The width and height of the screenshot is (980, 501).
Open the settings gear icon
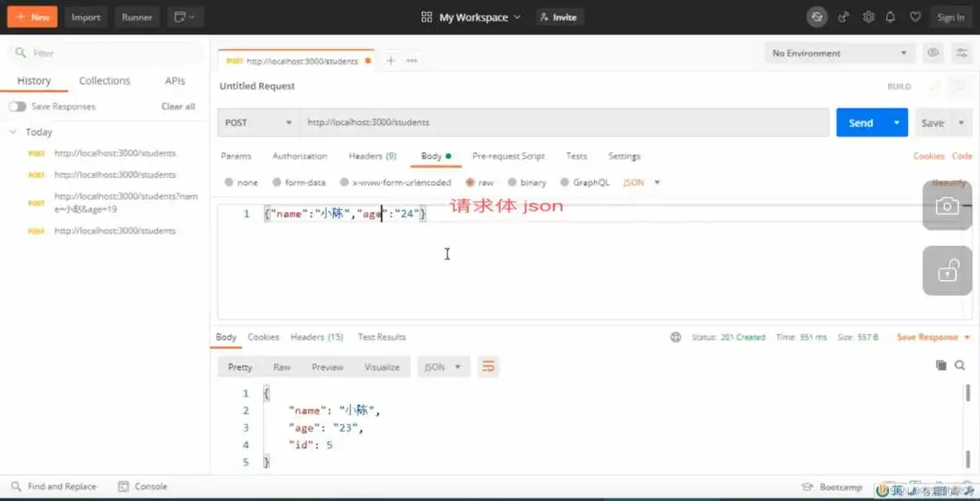click(x=868, y=17)
